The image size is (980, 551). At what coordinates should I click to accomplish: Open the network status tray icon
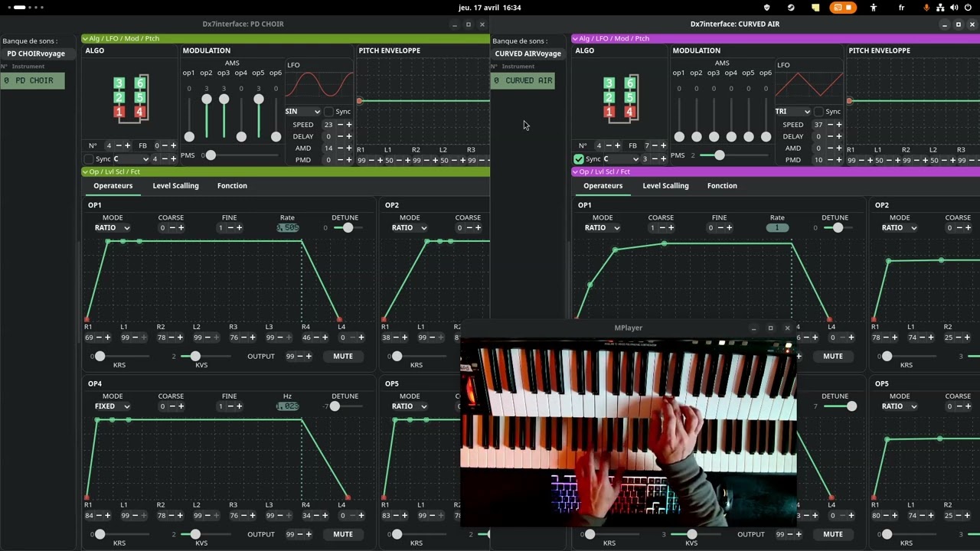click(940, 8)
